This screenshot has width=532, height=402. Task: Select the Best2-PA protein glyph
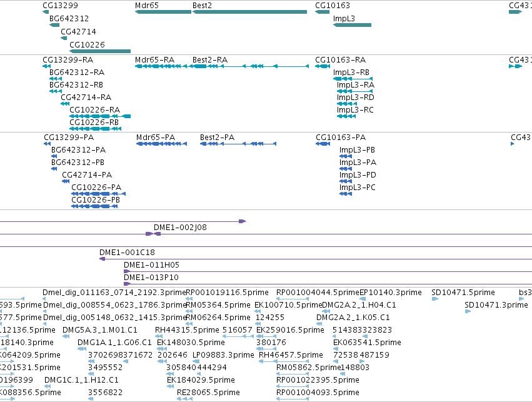pyautogui.click(x=238, y=144)
